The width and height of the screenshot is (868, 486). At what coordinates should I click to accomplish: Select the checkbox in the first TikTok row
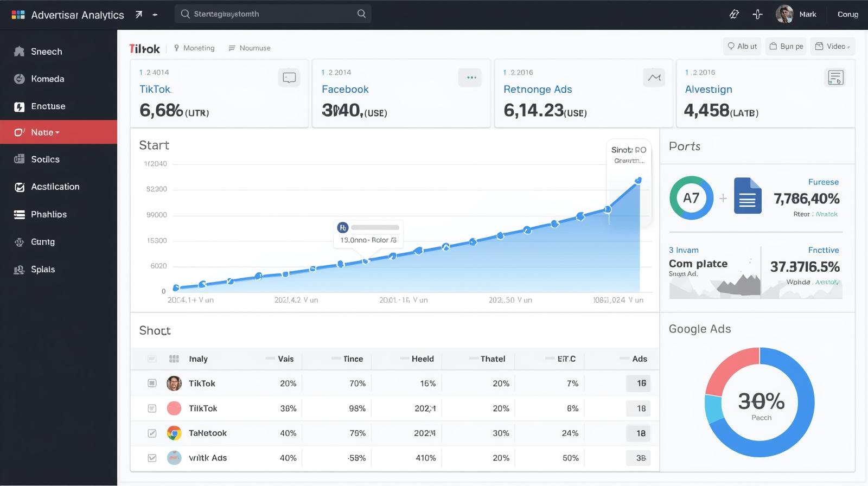pos(152,383)
